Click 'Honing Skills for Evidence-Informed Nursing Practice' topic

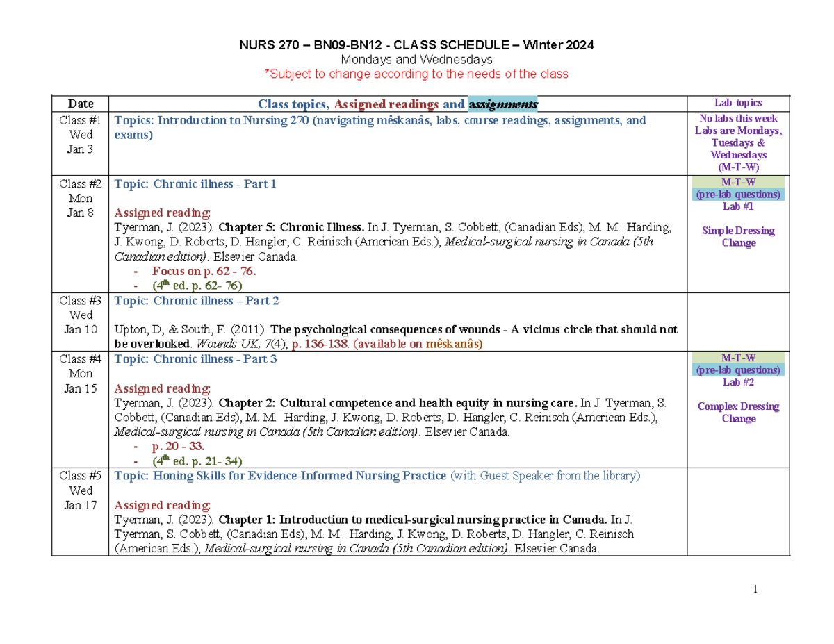pos(280,476)
